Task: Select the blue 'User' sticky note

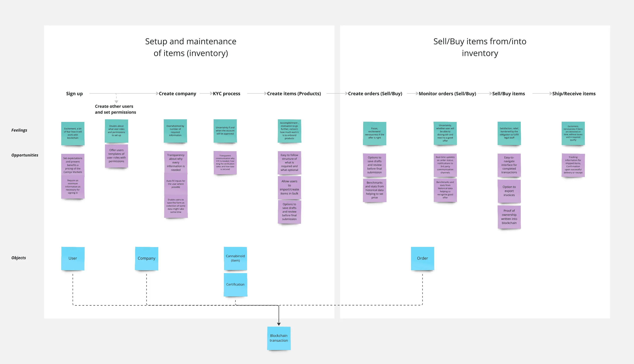Action: tap(73, 258)
